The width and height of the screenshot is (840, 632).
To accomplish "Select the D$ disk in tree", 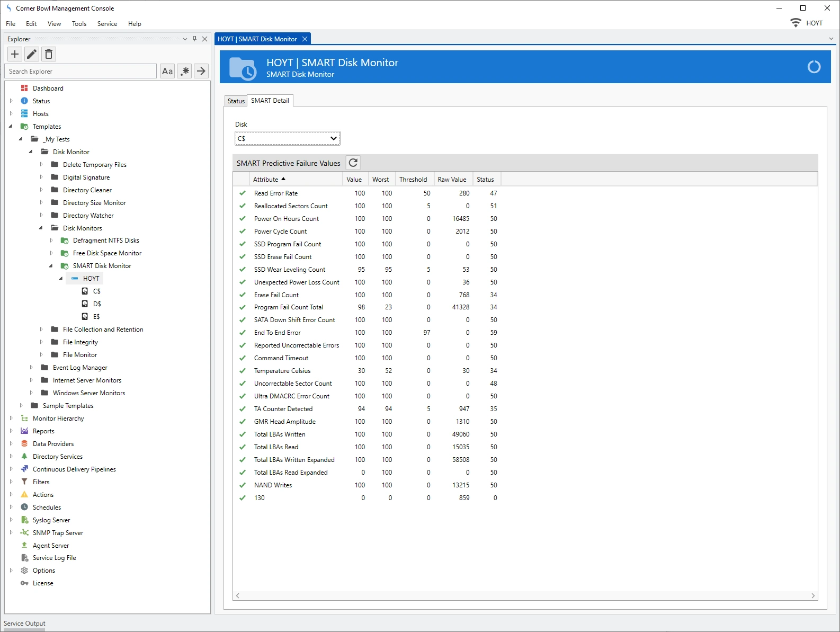I will tap(96, 304).
